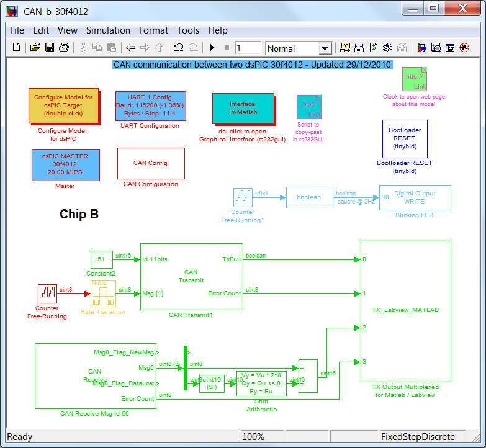Open the View menu
Image resolution: width=486 pixels, height=448 pixels.
coord(67,30)
